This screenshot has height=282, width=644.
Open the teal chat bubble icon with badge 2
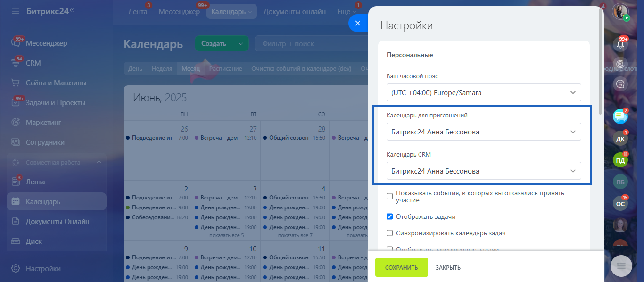click(620, 116)
